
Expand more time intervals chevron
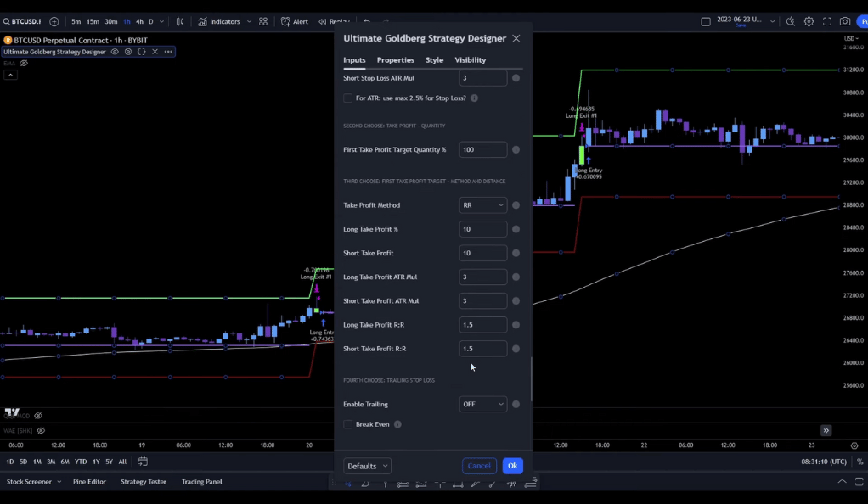[161, 21]
